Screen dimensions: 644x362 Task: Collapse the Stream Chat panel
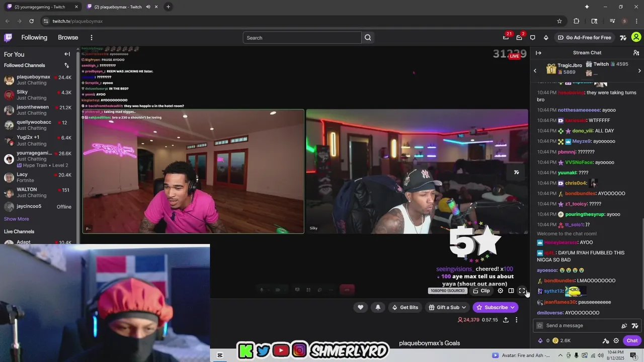coord(538,53)
